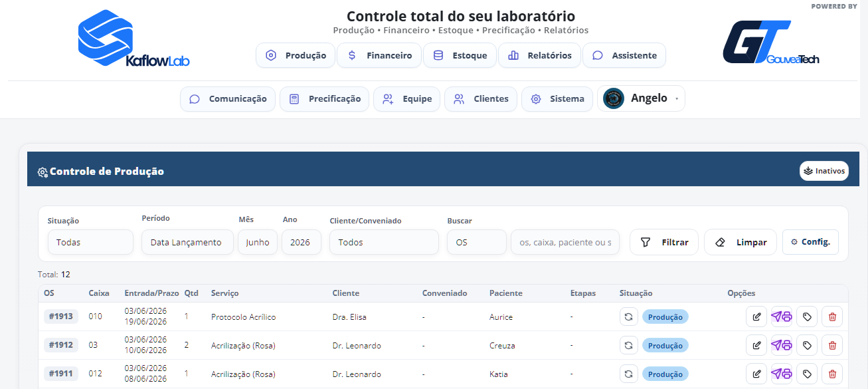Refresh status icon for order #1913
Screen dimensions: 868x389
click(x=629, y=317)
